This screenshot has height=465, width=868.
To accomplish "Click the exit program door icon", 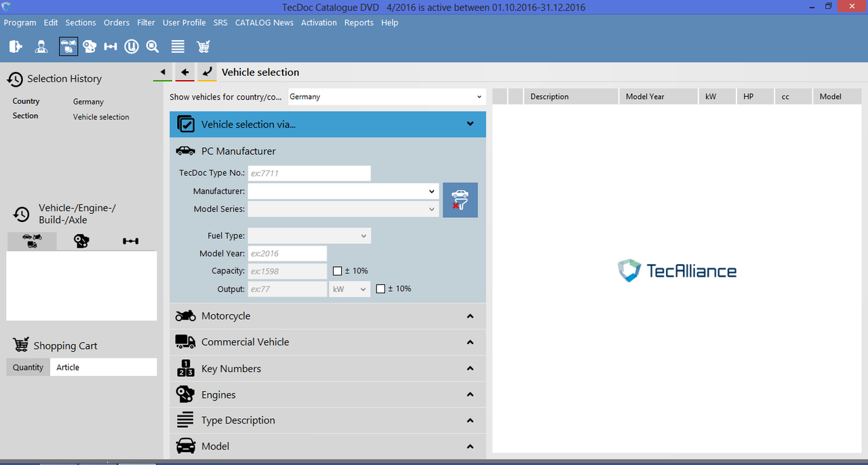I will pyautogui.click(x=16, y=46).
